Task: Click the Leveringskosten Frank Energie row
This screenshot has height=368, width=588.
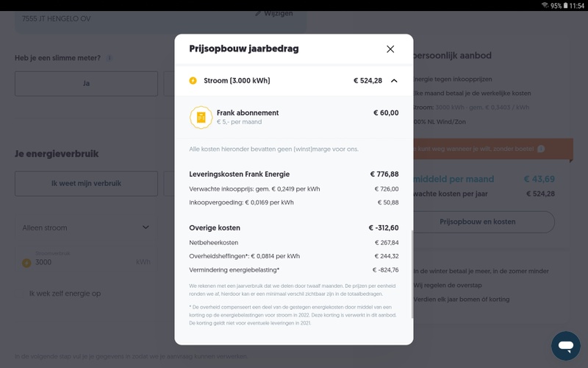Action: pyautogui.click(x=293, y=174)
